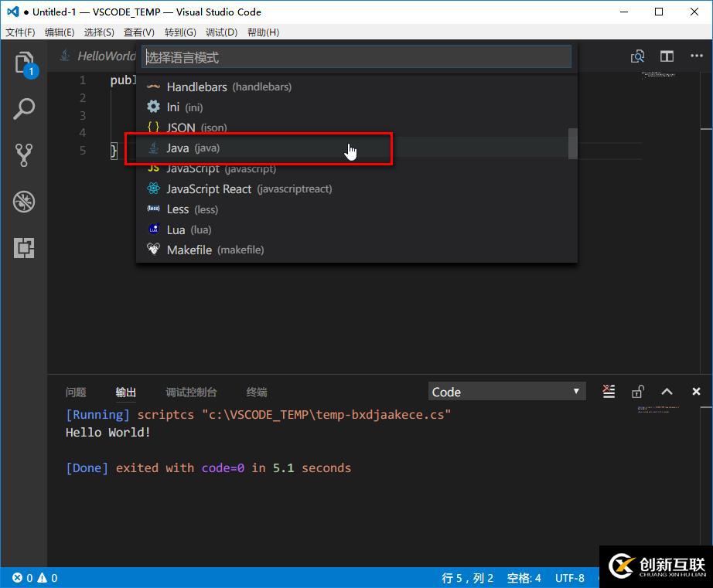The width and height of the screenshot is (713, 588).
Task: Maximize the VS Code window
Action: 659,12
